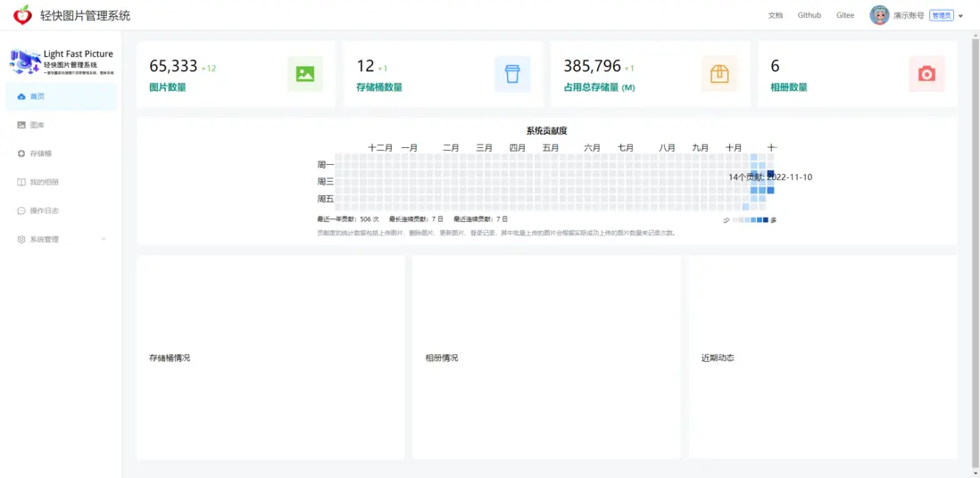Open the 文档 link in header

tap(775, 16)
